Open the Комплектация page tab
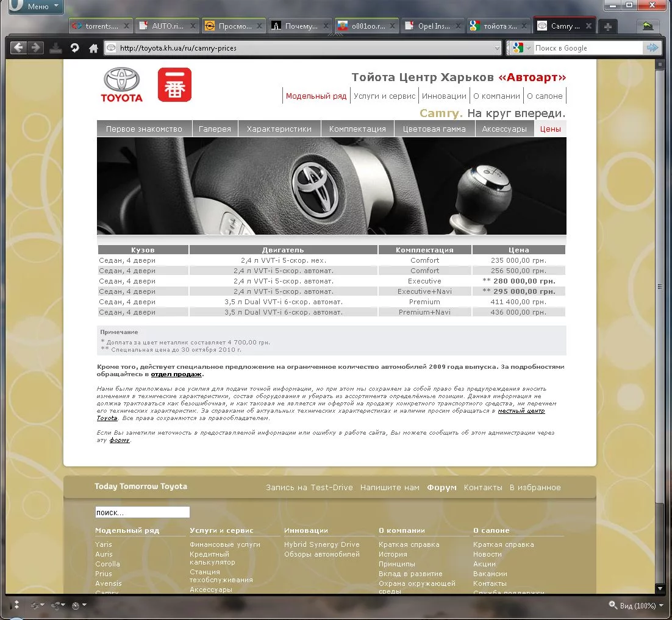 click(x=357, y=129)
